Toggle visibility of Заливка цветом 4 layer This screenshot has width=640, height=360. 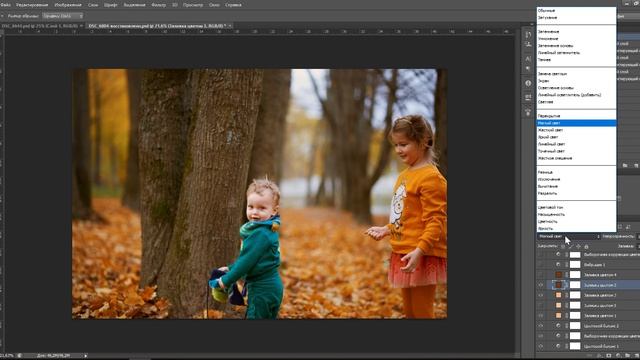pos(541,275)
